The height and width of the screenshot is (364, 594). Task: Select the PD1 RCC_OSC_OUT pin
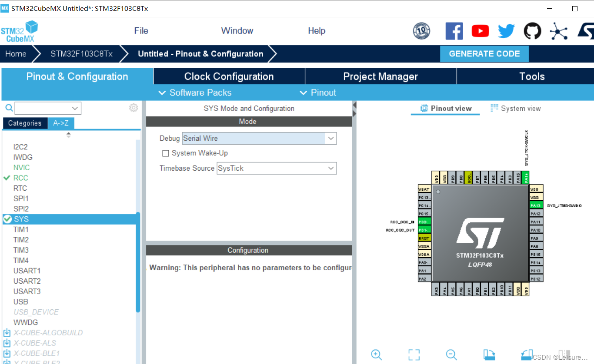pyautogui.click(x=424, y=230)
